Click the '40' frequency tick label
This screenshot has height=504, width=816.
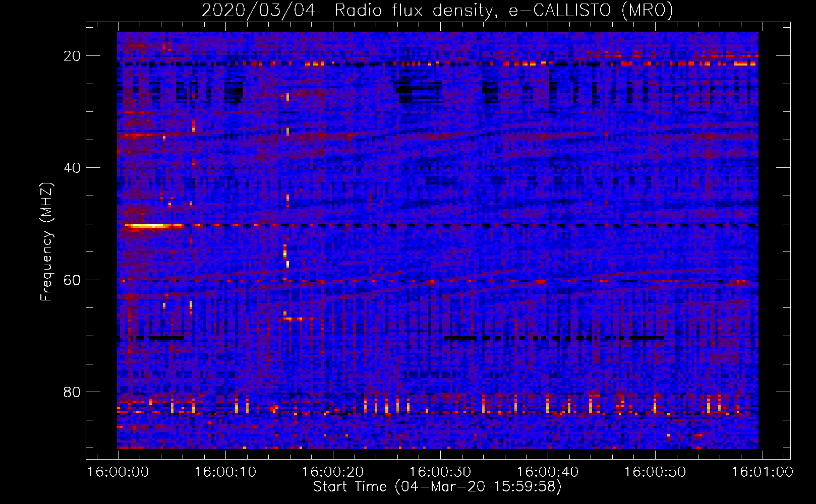(x=73, y=168)
